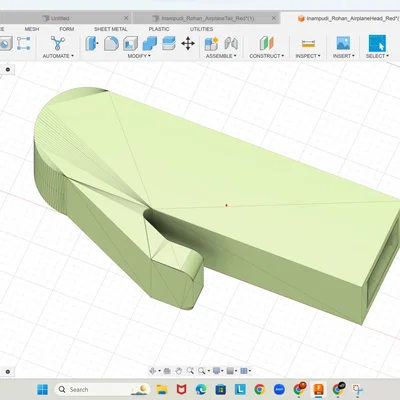Viewport: 400px width, 400px height.
Task: Open the Windows Start menu
Action: [42, 389]
